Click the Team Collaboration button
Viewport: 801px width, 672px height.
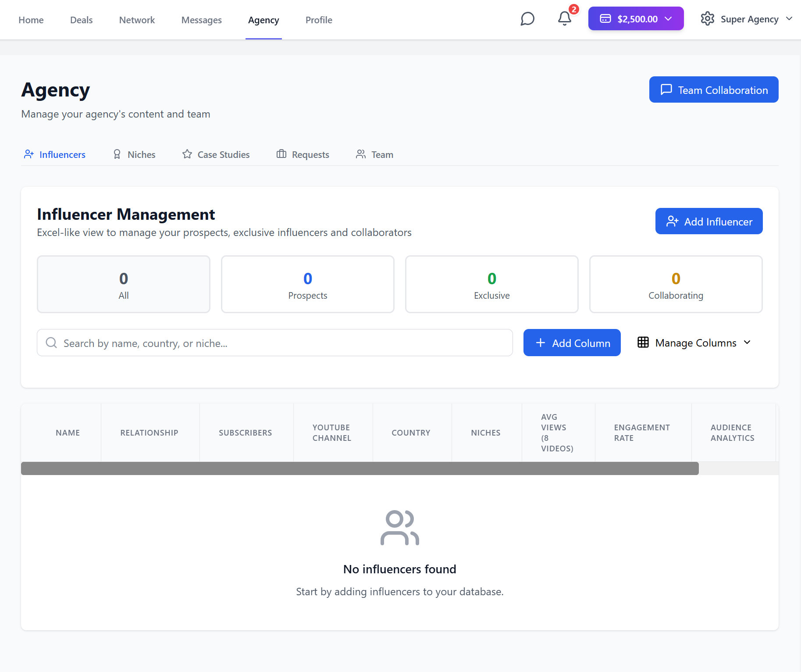[714, 89]
